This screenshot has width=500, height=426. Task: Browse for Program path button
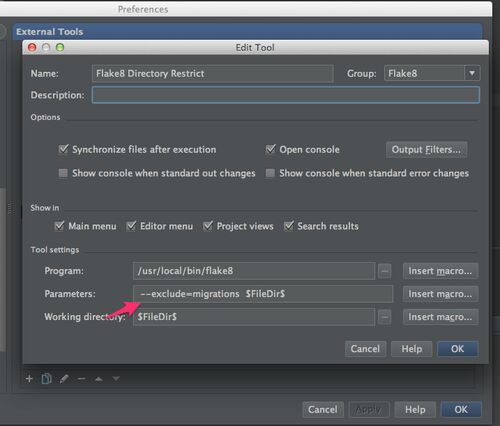[x=384, y=271]
